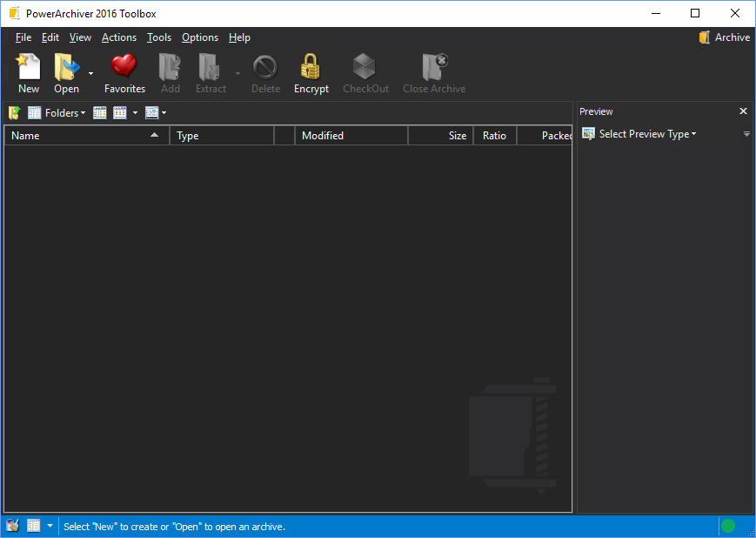Sort by the Modified column header

[x=351, y=136]
